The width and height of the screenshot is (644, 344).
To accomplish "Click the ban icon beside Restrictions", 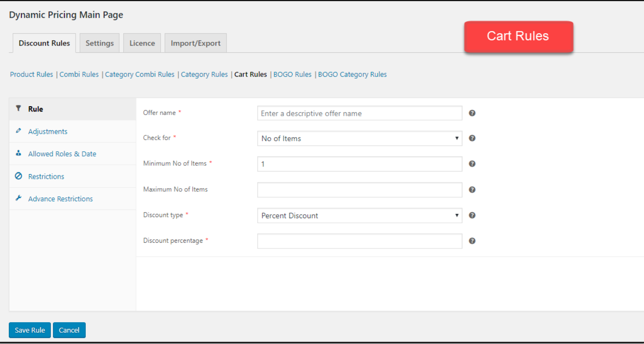I will point(19,176).
